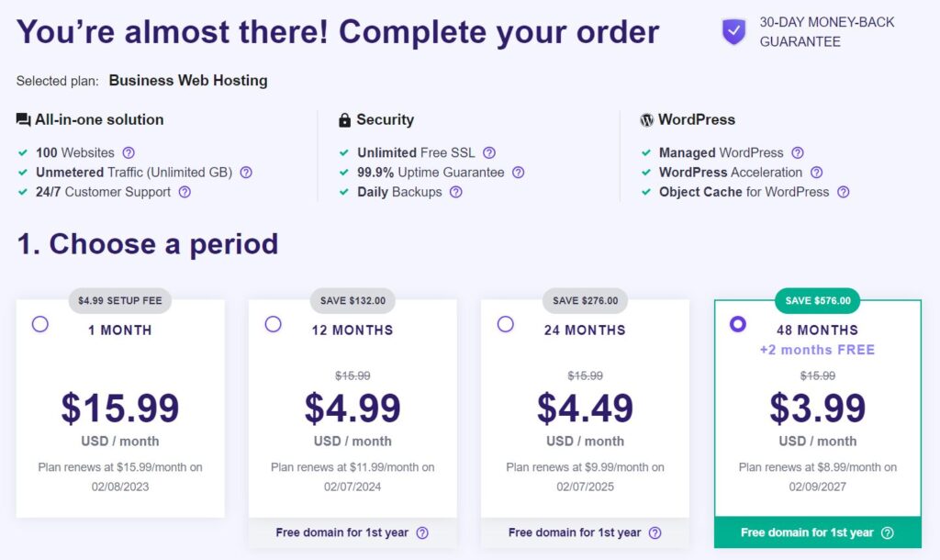940x560 pixels.
Task: Click the money-back guarantee shield icon
Action: click(x=733, y=32)
